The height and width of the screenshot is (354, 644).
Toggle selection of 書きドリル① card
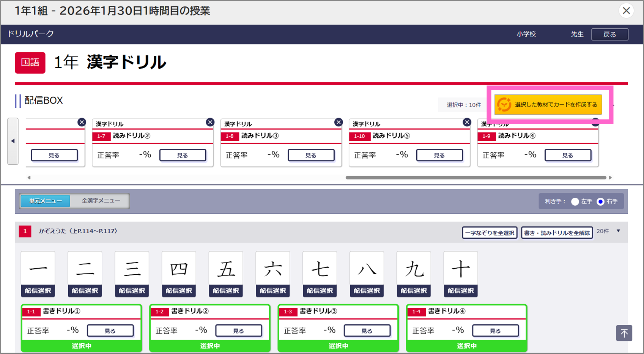[81, 346]
